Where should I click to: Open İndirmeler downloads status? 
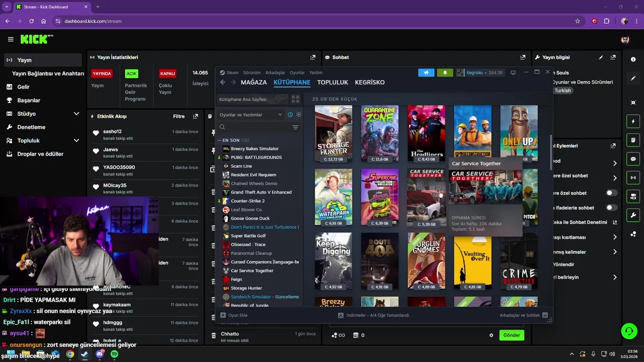(x=374, y=315)
